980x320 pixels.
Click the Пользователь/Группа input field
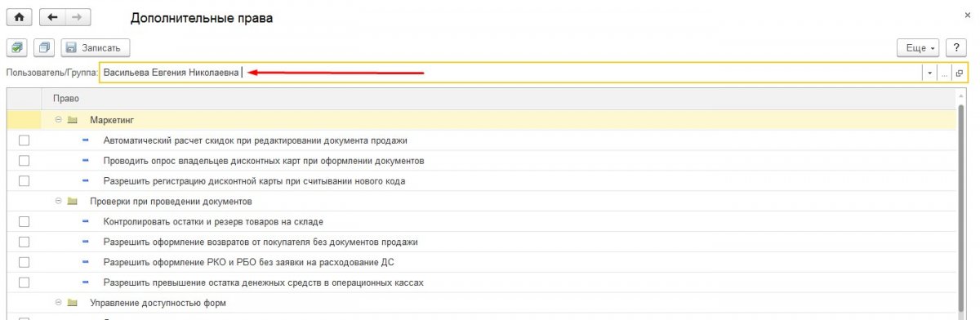click(510, 73)
